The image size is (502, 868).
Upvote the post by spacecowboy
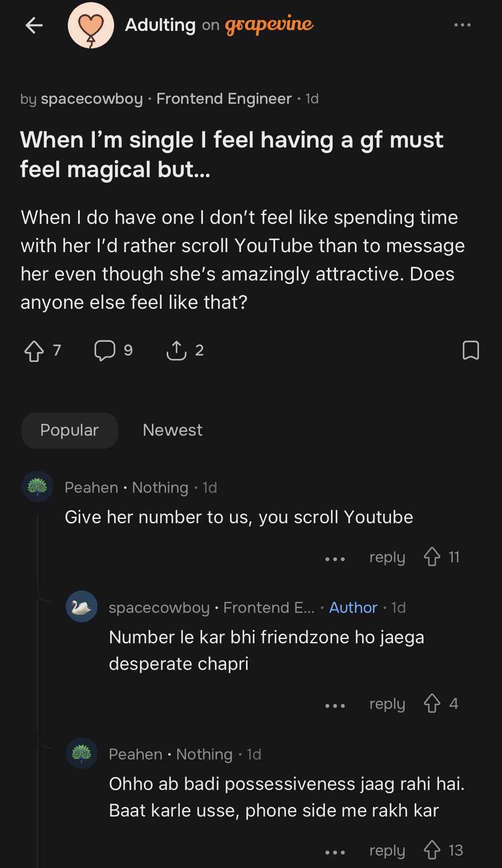click(34, 351)
